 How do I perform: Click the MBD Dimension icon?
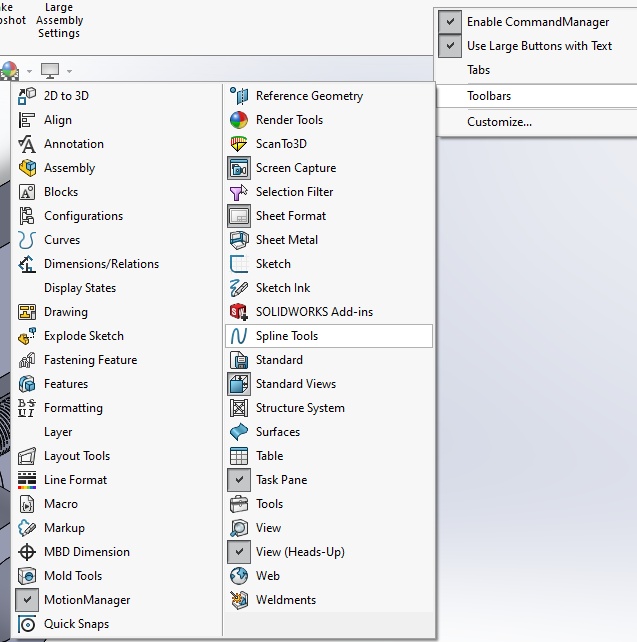pyautogui.click(x=27, y=552)
